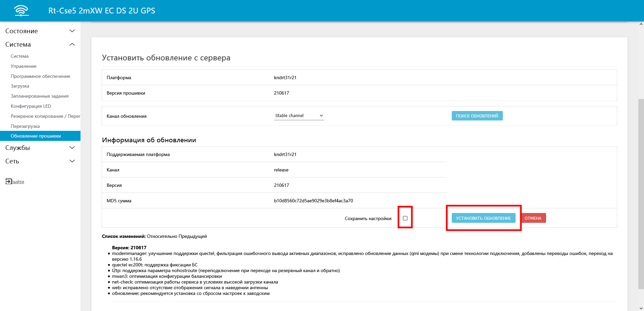
Task: Expand the Службы menu section
Action: point(40,148)
